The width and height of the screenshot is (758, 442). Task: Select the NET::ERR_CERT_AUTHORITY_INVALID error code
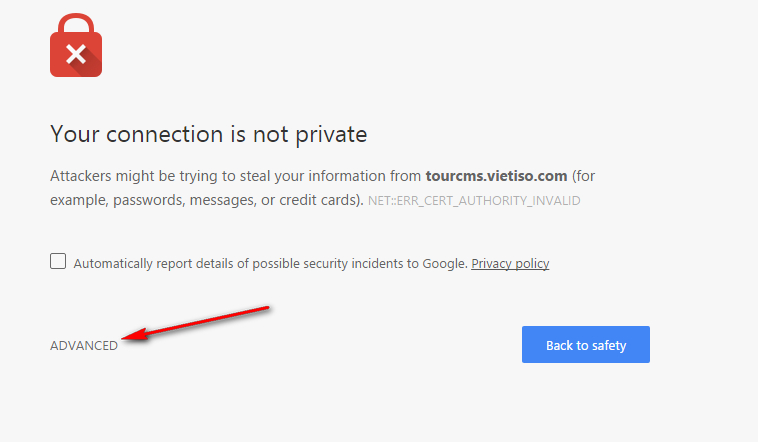click(x=474, y=201)
